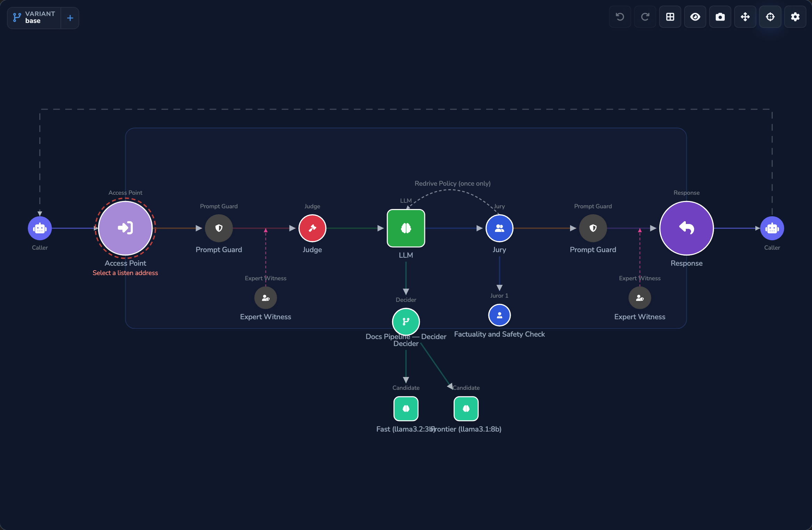The height and width of the screenshot is (530, 812).
Task: Click the 'Access Point' label below node
Action: [x=125, y=263]
